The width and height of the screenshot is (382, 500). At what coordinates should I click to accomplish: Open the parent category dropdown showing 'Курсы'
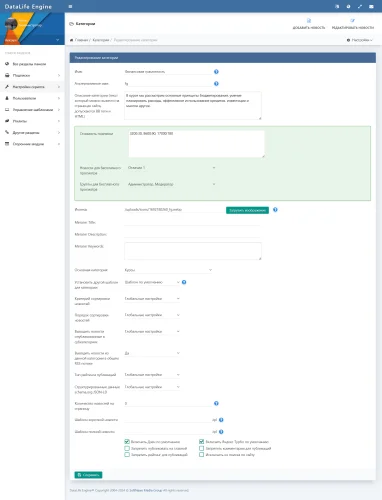[x=168, y=270]
